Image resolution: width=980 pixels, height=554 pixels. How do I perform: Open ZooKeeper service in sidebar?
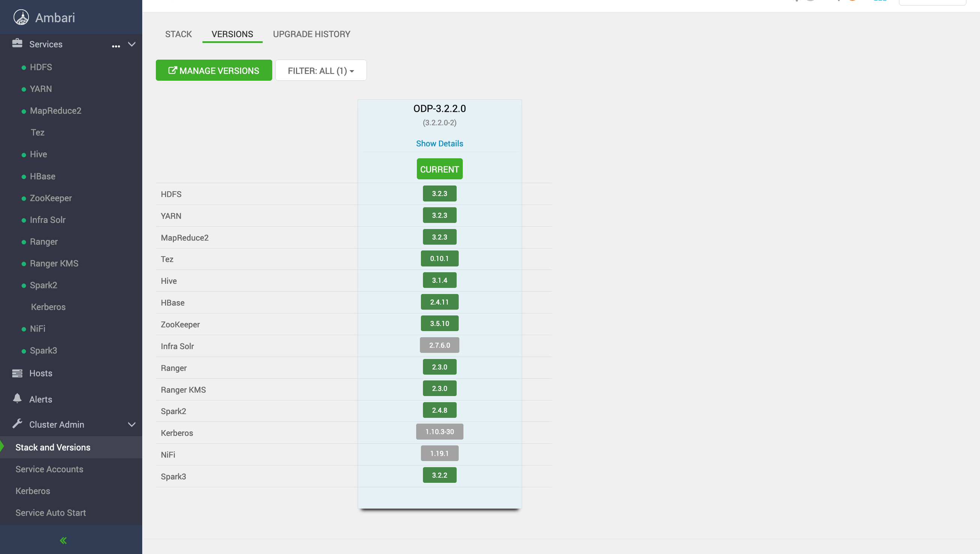pos(51,198)
